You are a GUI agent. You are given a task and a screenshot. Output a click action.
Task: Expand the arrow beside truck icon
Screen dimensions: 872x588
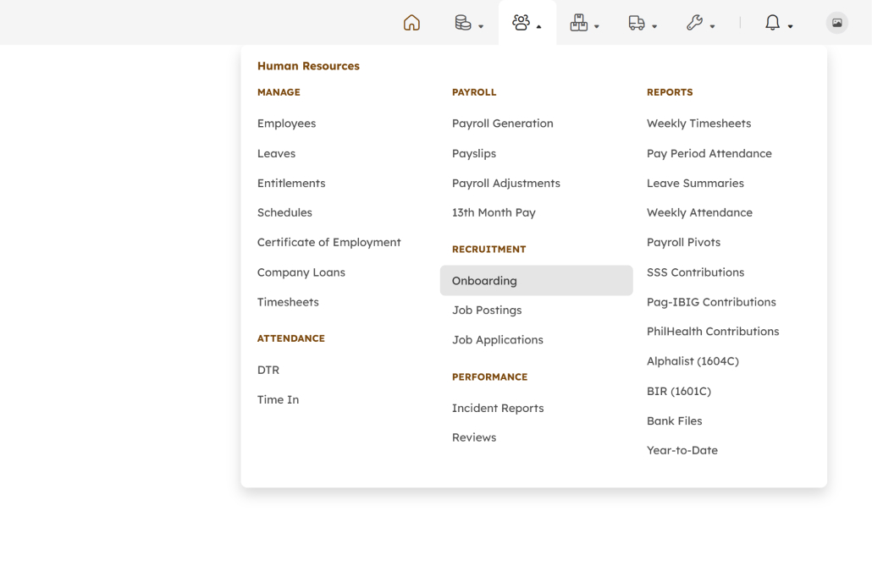pyautogui.click(x=654, y=26)
